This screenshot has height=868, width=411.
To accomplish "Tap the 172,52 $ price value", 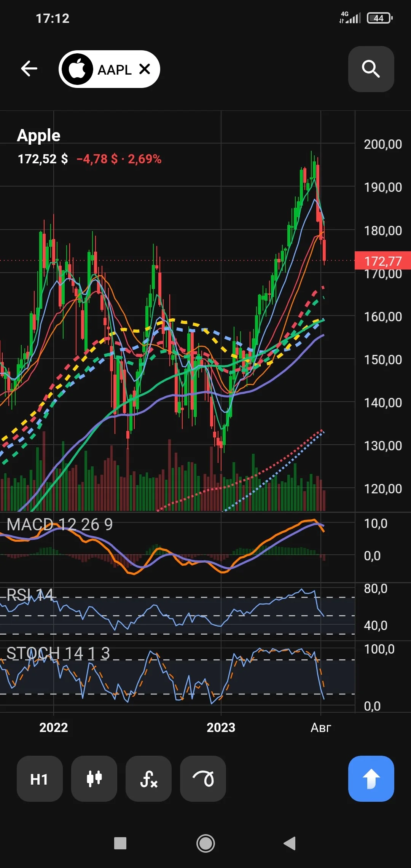I will pyautogui.click(x=43, y=159).
